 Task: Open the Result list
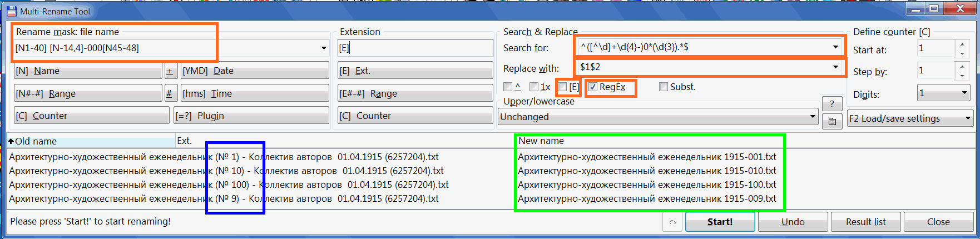pos(865,222)
